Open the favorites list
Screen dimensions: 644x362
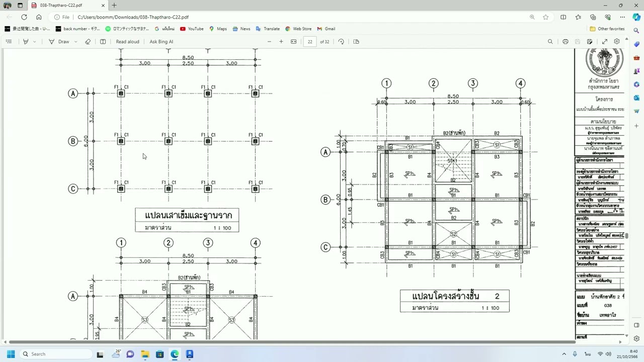tap(578, 17)
